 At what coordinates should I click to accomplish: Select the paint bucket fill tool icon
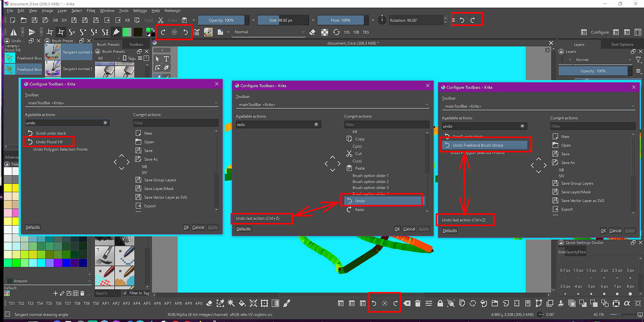pos(242,303)
